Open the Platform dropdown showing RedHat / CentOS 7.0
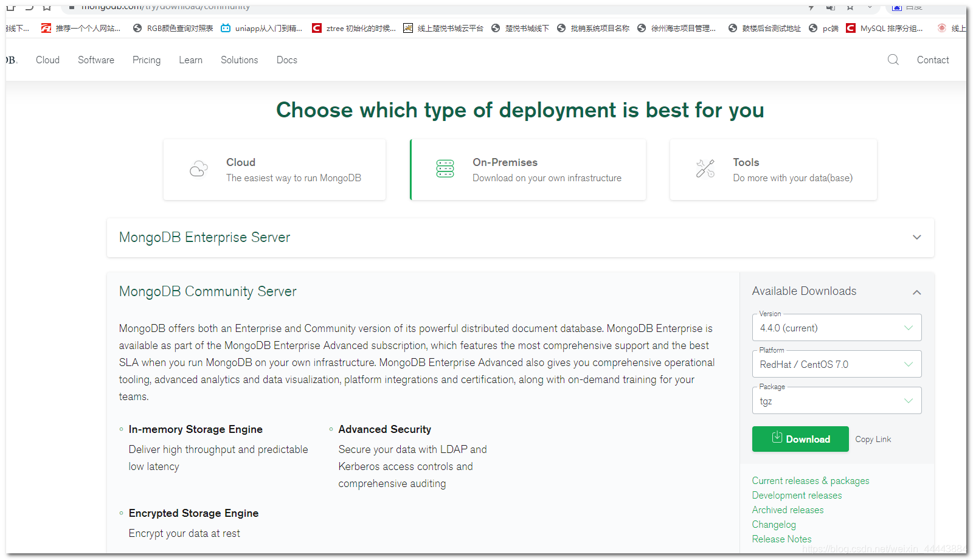The height and width of the screenshot is (560, 973). pos(837,364)
